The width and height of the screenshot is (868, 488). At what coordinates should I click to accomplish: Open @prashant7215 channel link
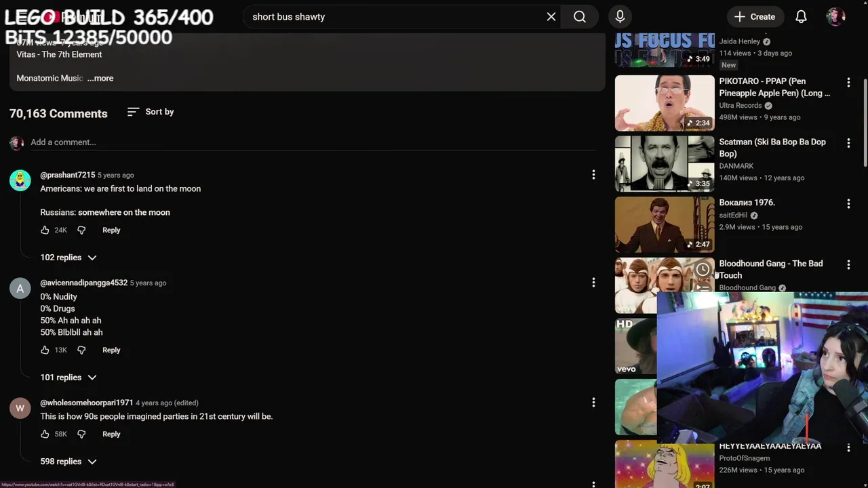tap(68, 175)
